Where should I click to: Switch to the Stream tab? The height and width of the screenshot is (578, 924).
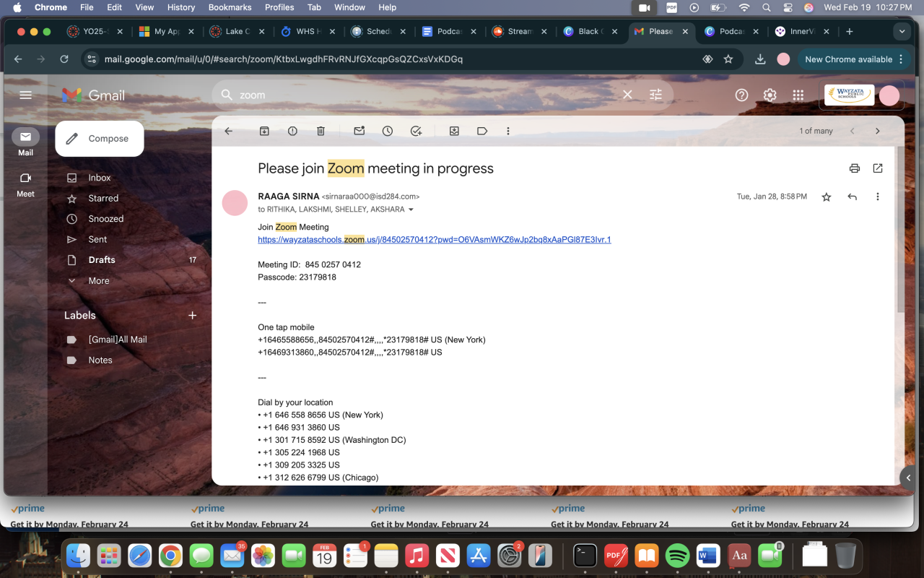click(520, 32)
